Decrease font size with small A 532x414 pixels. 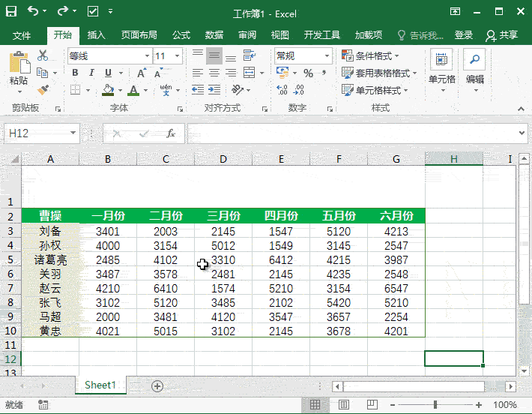[x=158, y=73]
